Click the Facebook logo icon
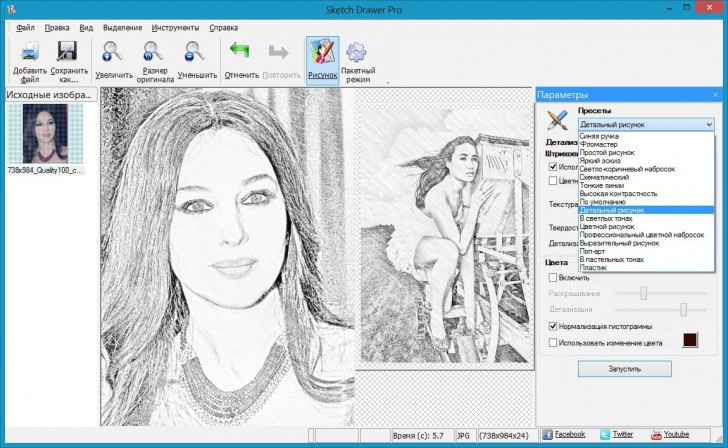728x448 pixels. pyautogui.click(x=547, y=435)
